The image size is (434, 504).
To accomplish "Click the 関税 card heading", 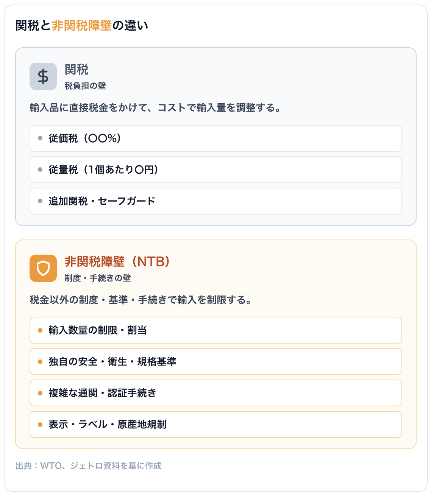I will point(76,70).
